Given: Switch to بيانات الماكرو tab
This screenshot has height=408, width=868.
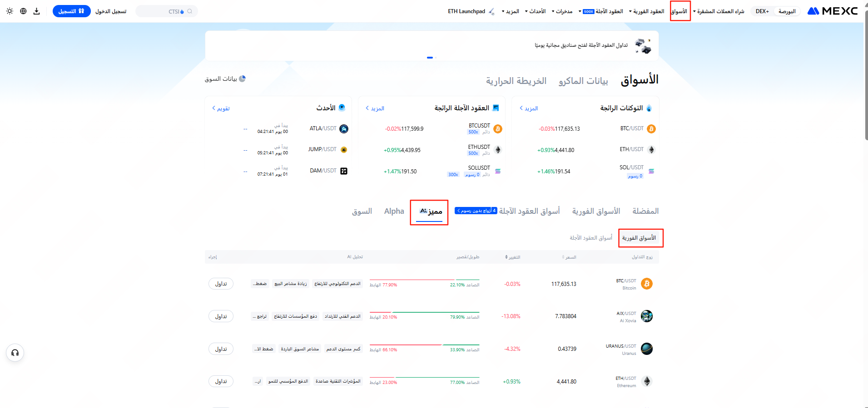Looking at the screenshot, I should (583, 81).
